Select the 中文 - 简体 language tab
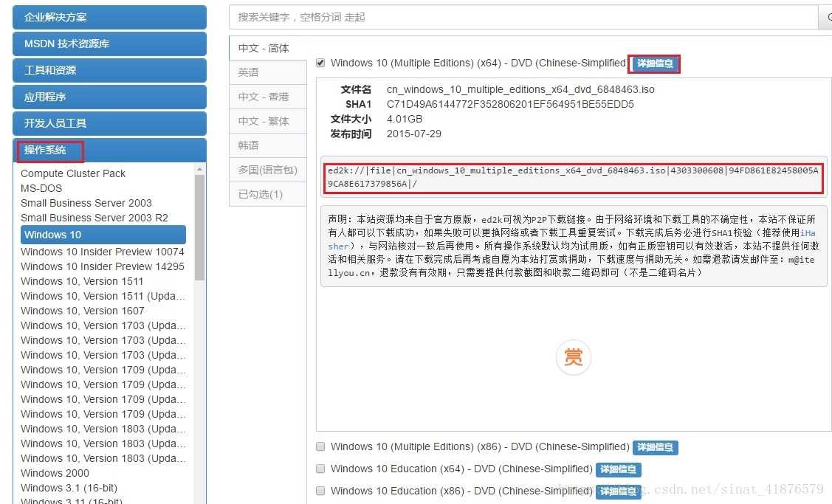 (268, 48)
